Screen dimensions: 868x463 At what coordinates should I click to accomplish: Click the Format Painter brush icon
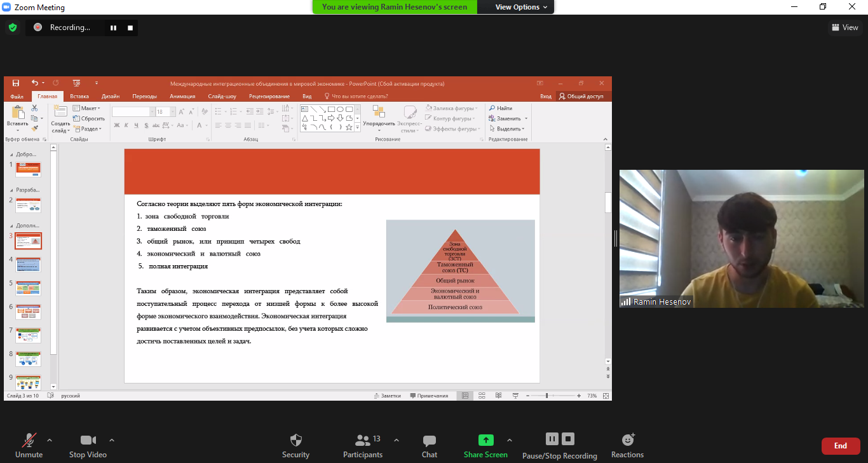coord(35,128)
